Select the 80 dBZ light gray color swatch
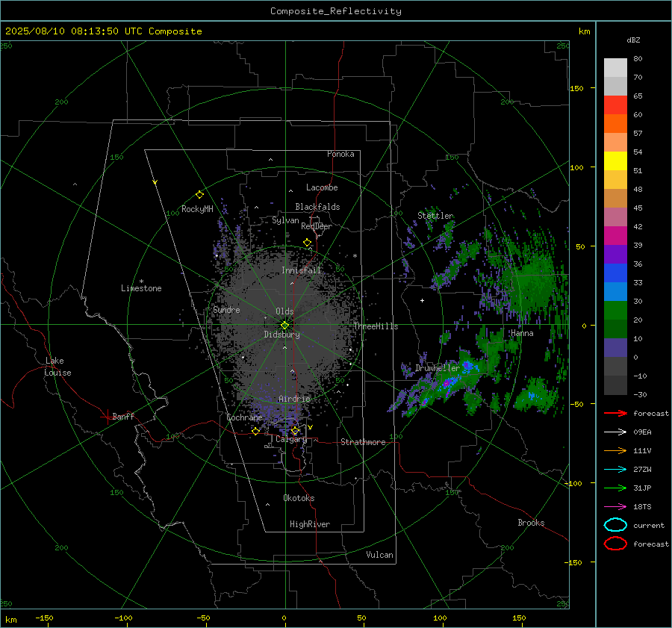Screen dimensions: 672x628 (615, 67)
